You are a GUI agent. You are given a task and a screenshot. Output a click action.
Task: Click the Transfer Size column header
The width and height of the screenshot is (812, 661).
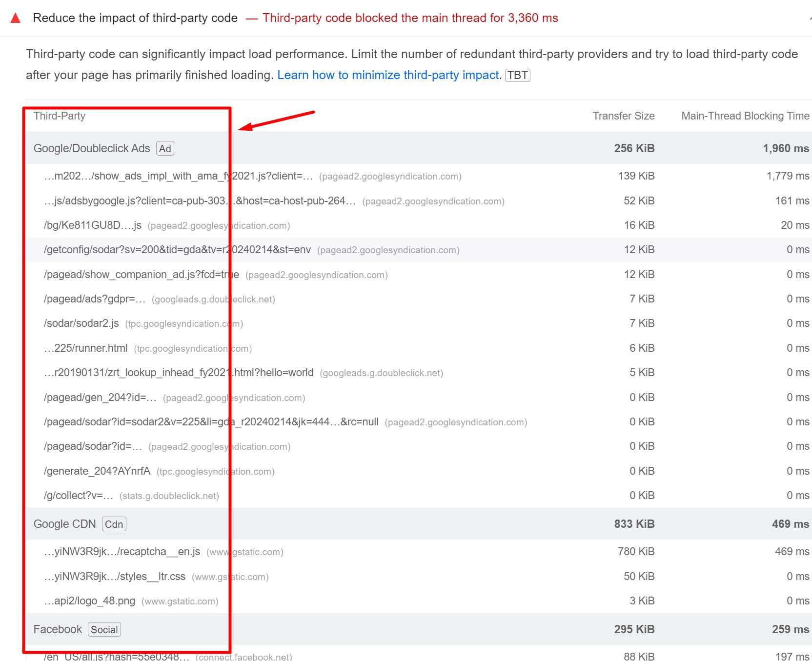click(624, 116)
